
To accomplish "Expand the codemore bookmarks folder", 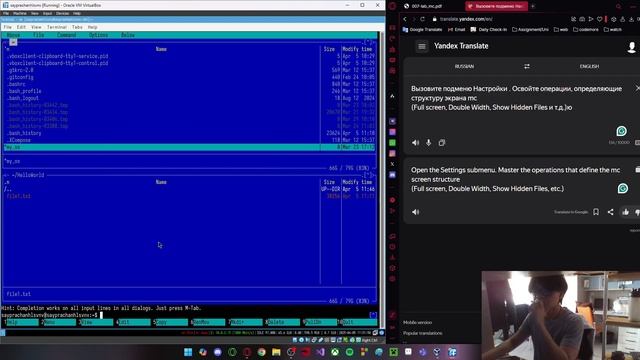I will pos(586,29).
